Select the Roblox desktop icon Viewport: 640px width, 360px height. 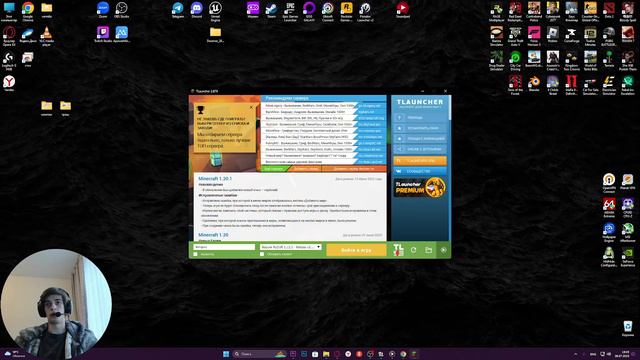(553, 35)
